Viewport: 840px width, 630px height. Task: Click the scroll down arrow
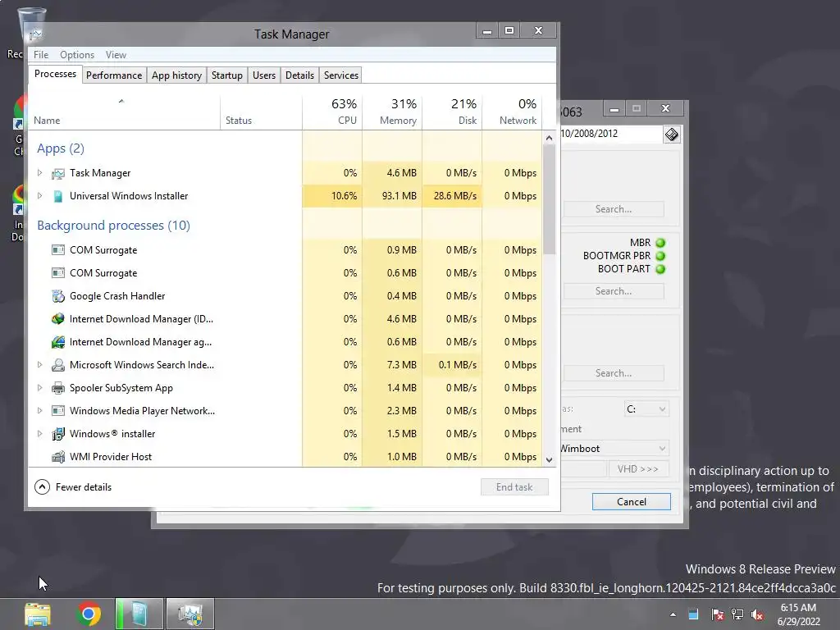[549, 459]
